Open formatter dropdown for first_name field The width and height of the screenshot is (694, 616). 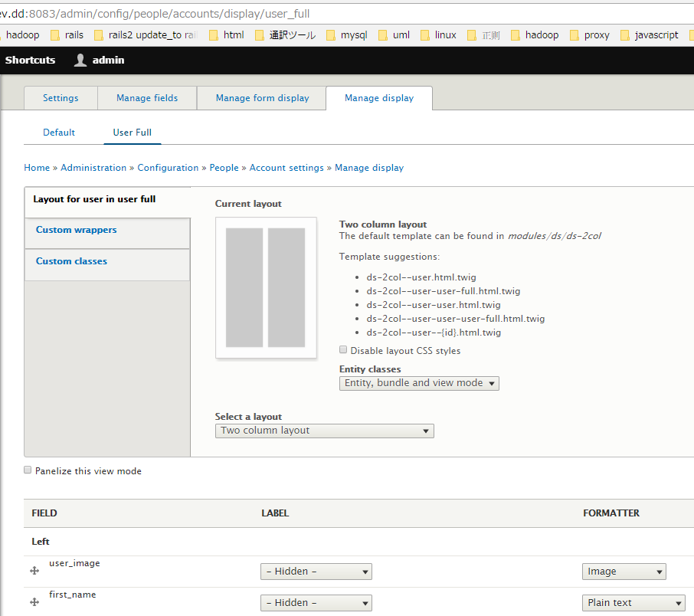[x=633, y=603]
